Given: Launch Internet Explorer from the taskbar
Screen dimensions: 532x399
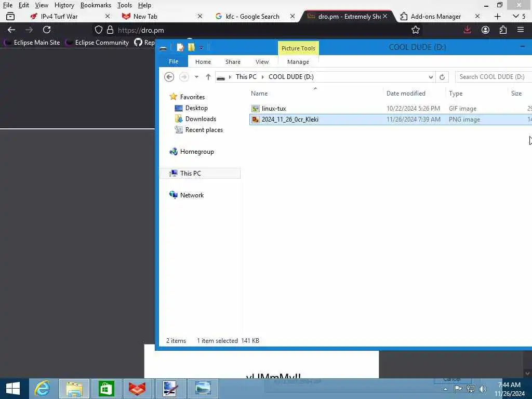Looking at the screenshot, I should coord(43,389).
